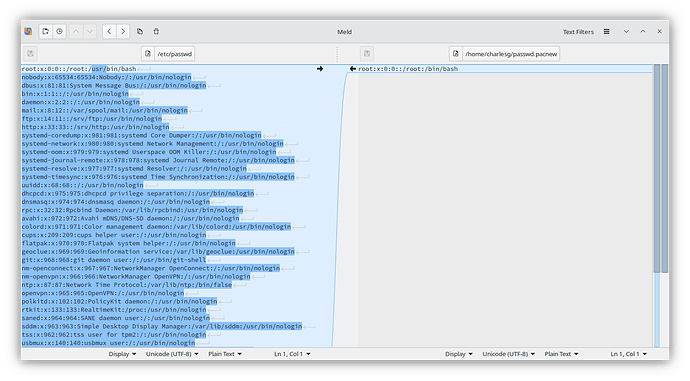Click the save icon for left pane
Screen dimensions: 690x381
pos(30,54)
